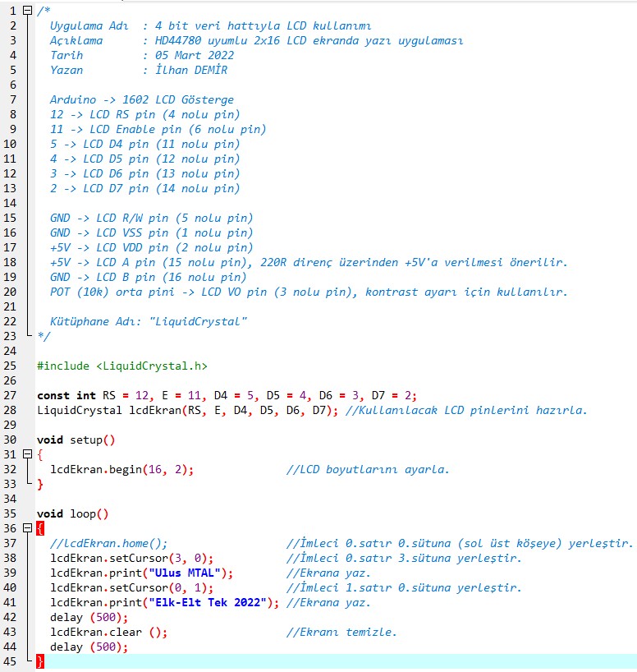The height and width of the screenshot is (672, 637).
Task: Click the highlighted closing brace on line 45
Action: (40, 661)
